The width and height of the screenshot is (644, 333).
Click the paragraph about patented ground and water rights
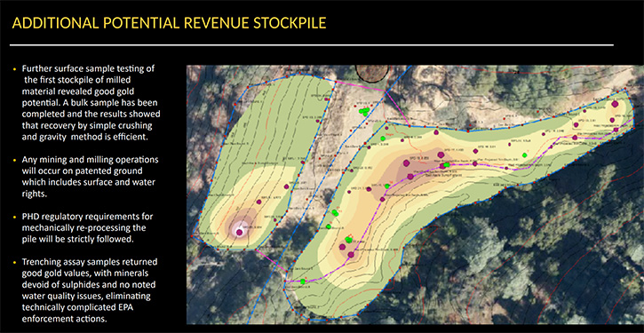(x=90, y=177)
